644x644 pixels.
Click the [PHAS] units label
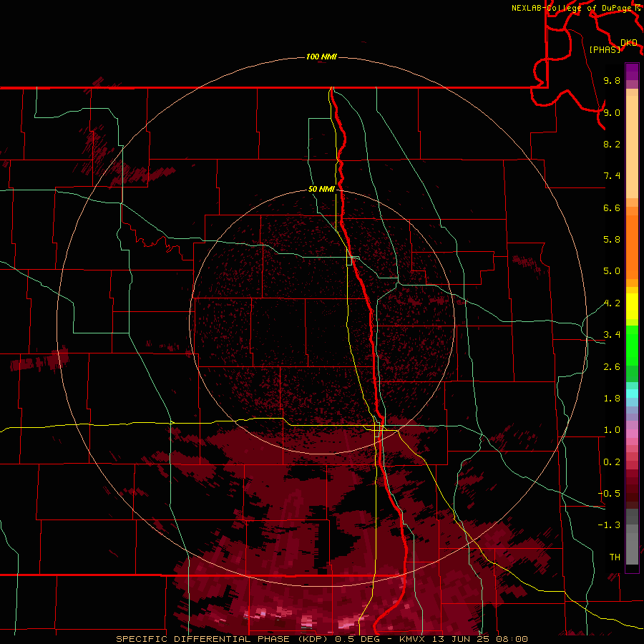tap(605, 49)
